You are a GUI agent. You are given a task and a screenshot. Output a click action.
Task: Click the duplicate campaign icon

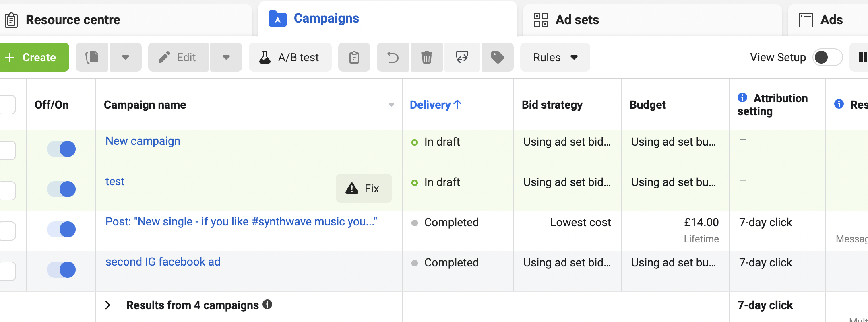coord(92,57)
